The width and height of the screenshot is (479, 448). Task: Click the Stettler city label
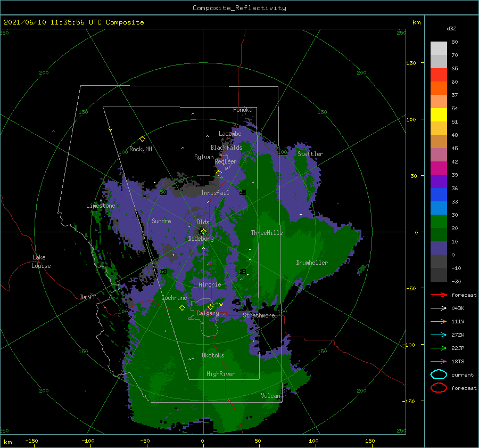(310, 154)
